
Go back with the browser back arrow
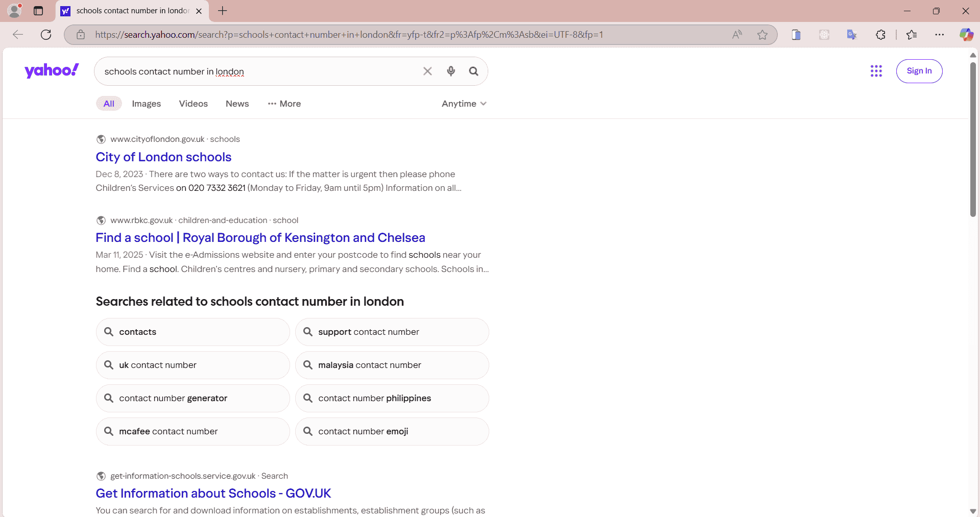[x=18, y=35]
